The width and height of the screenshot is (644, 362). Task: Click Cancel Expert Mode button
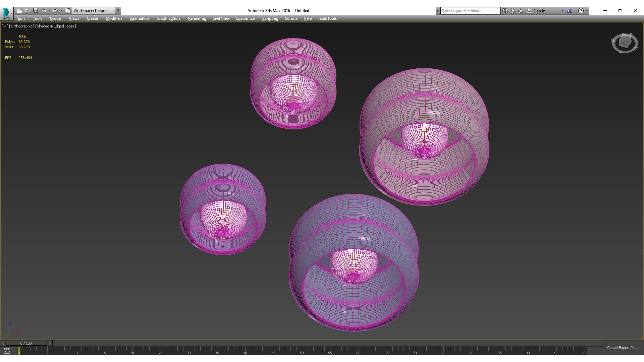pyautogui.click(x=623, y=348)
